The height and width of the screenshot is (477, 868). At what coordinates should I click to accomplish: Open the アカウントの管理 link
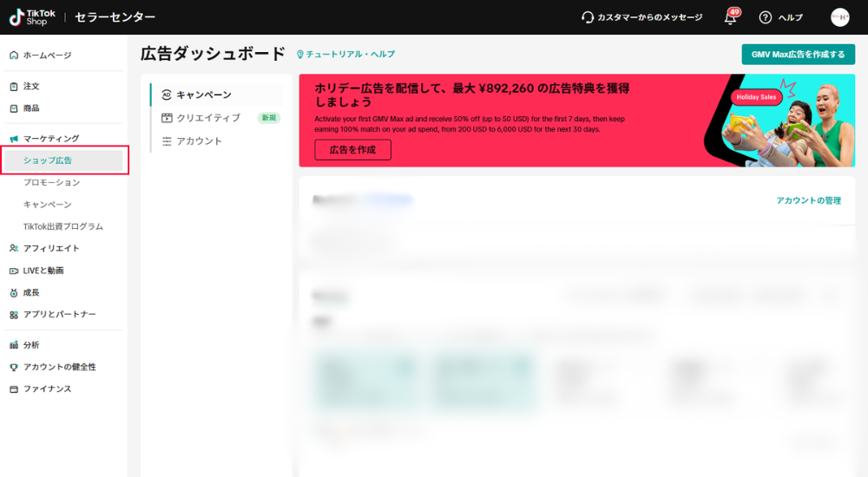[x=808, y=200]
